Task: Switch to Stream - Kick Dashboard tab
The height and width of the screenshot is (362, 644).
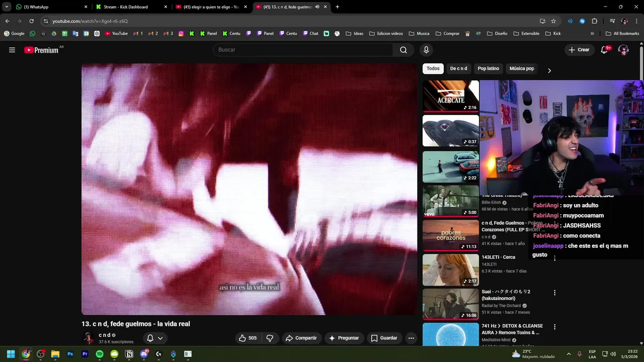Action: click(x=131, y=7)
